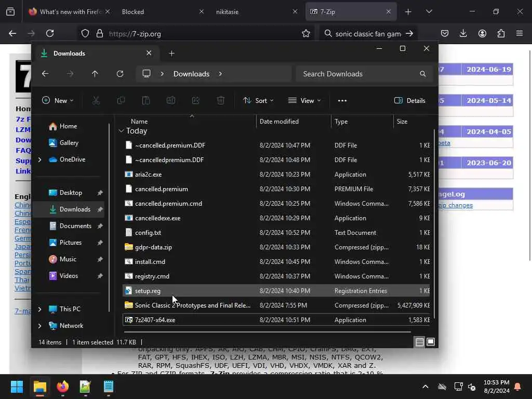Click the PC monitor icon in address bar
Viewport: 532px width, 399px height.
point(147,74)
